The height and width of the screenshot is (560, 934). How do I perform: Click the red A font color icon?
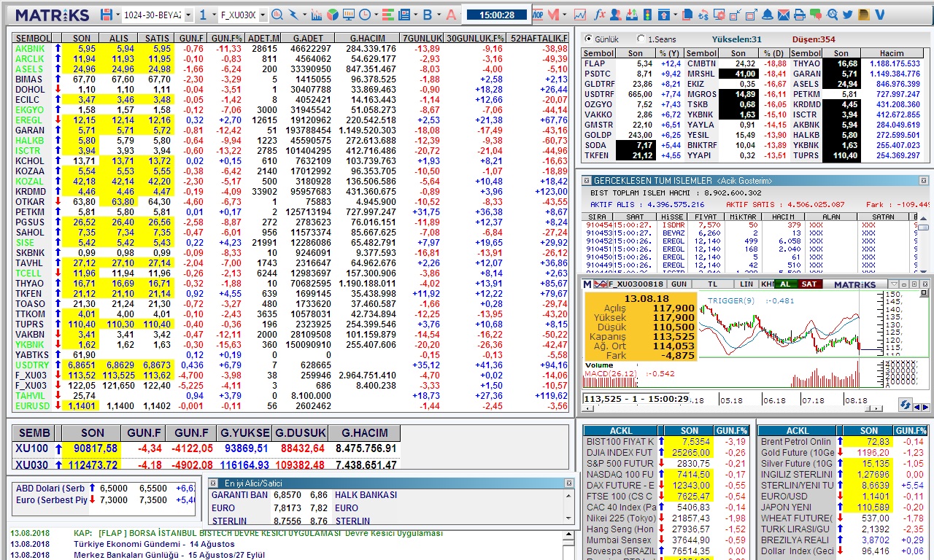(x=451, y=15)
